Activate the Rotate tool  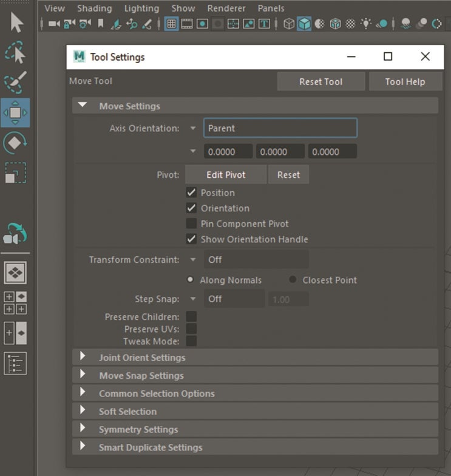coord(16,143)
